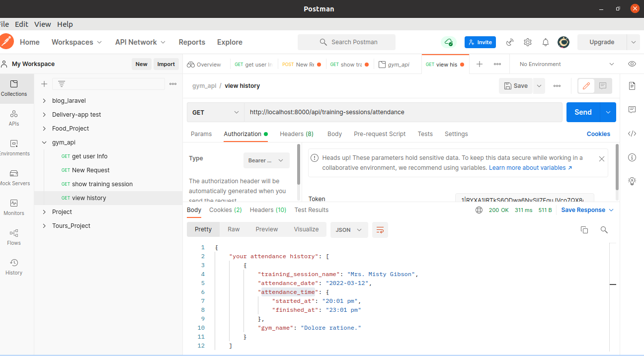The image size is (644, 356).
Task: Click the Send button
Action: (582, 112)
